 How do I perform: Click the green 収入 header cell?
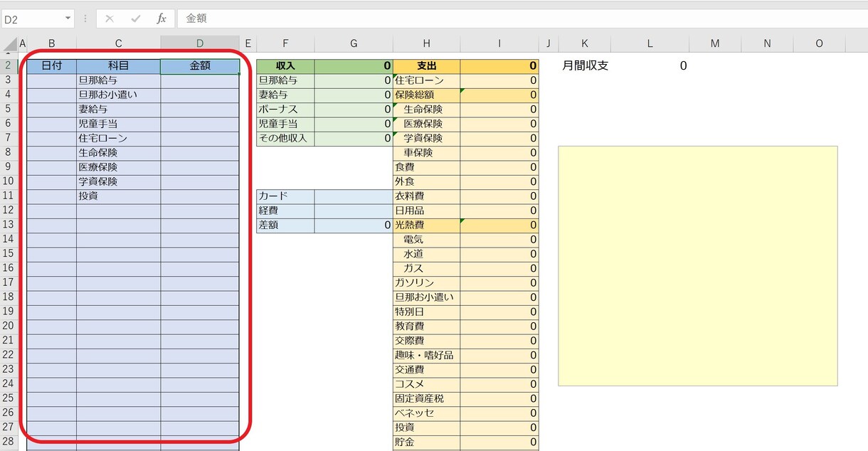click(285, 66)
